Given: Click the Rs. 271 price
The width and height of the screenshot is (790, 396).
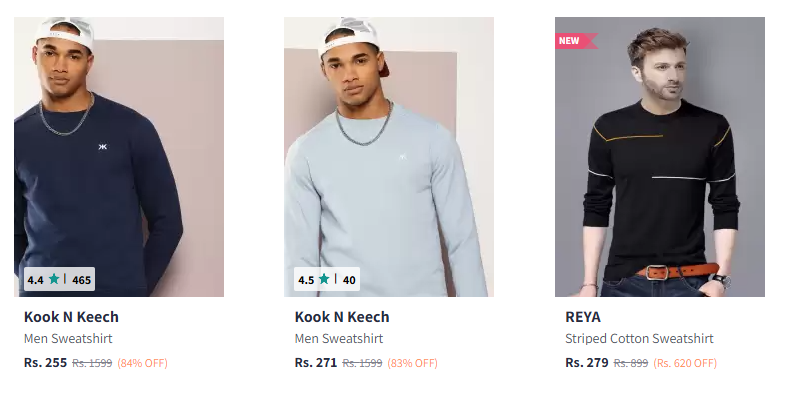Looking at the screenshot, I should pos(316,363).
